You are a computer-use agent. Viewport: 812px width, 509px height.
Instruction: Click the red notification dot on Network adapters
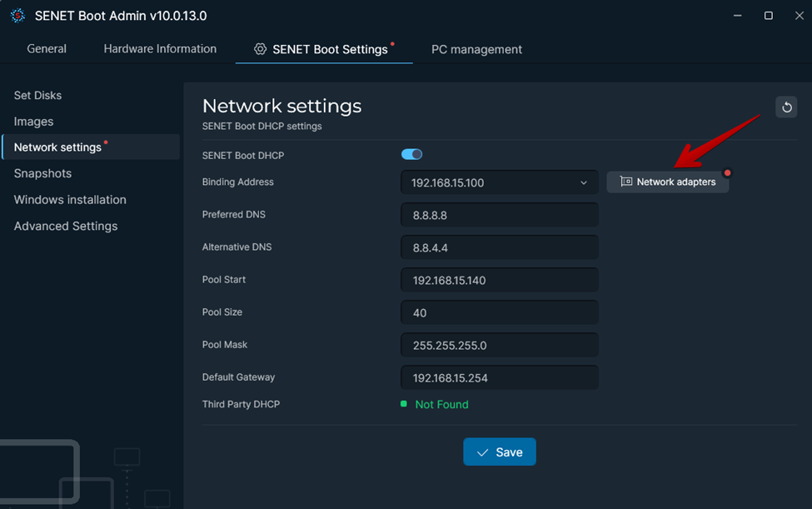(725, 171)
